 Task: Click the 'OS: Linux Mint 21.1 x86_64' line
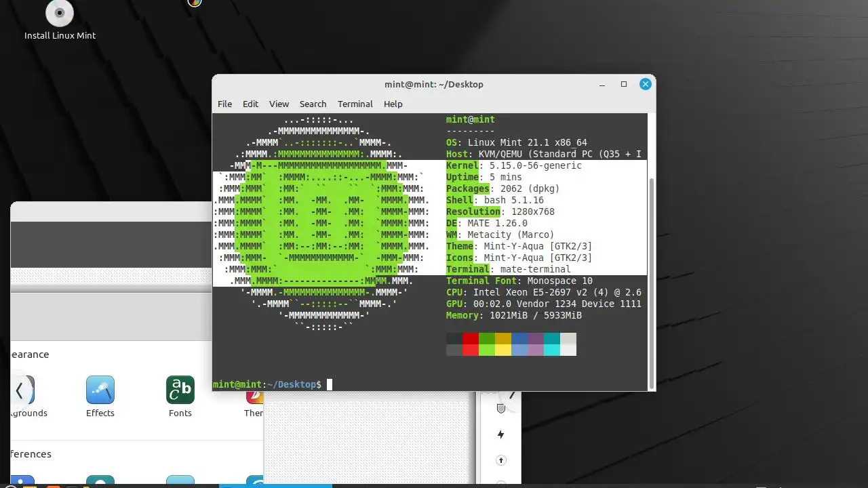(x=517, y=142)
